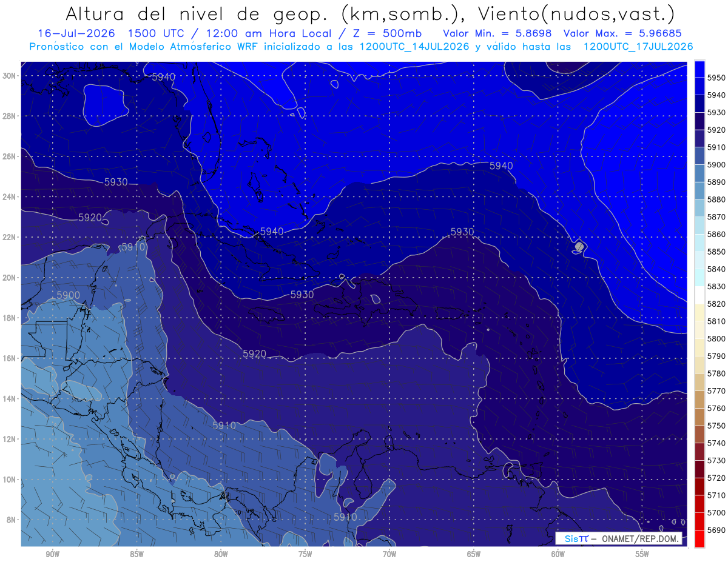Click the 80W longitude axis label

click(221, 554)
